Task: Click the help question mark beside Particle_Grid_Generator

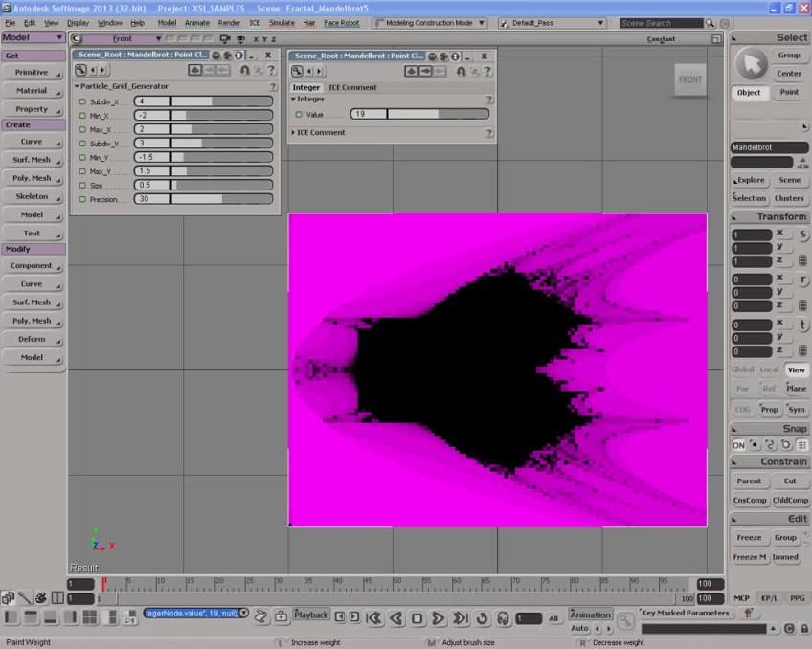Action: point(273,86)
